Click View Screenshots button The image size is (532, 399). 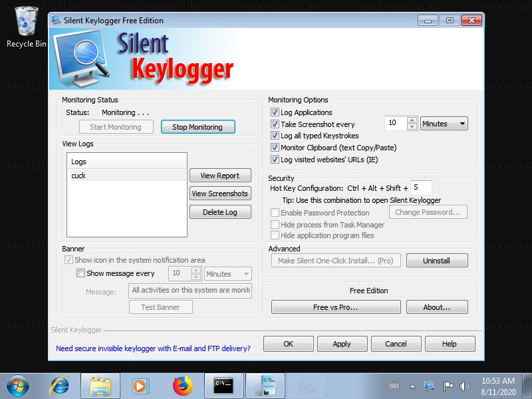(220, 194)
